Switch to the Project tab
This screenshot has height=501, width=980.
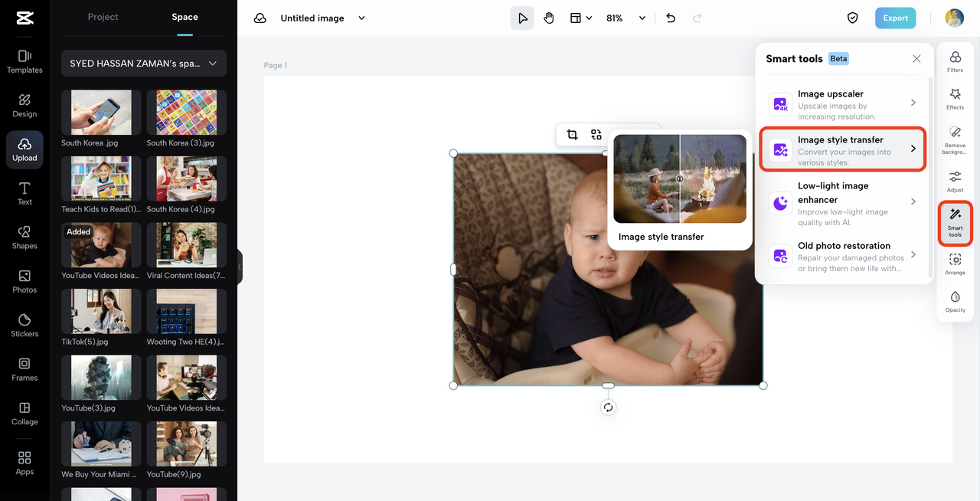(103, 17)
